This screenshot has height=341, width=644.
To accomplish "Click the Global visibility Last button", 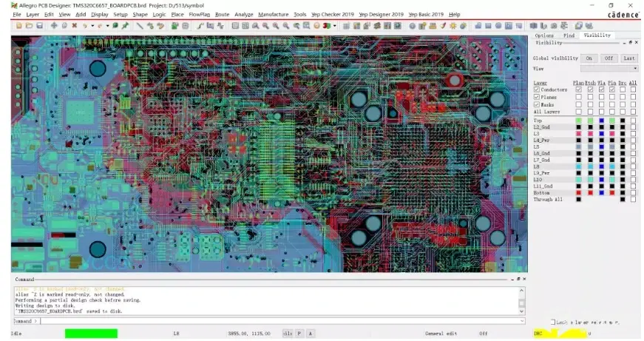I will (x=629, y=58).
